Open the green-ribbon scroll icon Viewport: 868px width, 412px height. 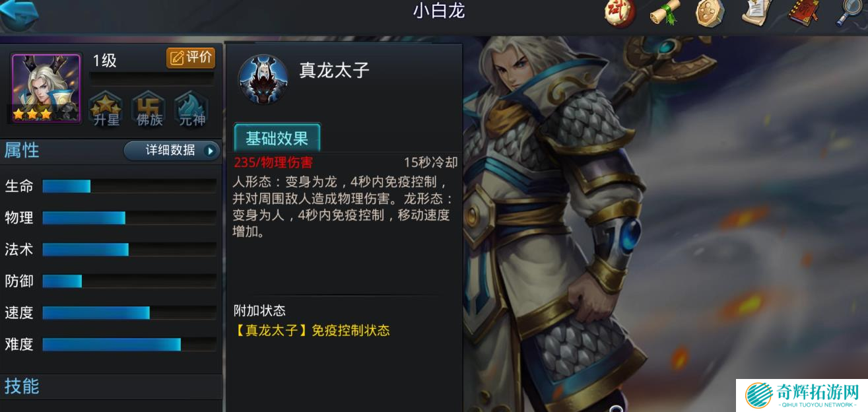coord(665,13)
